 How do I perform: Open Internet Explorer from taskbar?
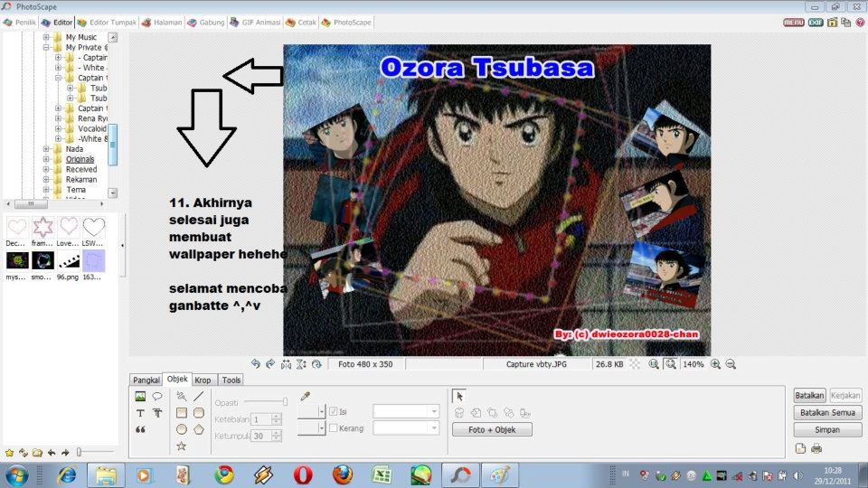click(x=66, y=475)
